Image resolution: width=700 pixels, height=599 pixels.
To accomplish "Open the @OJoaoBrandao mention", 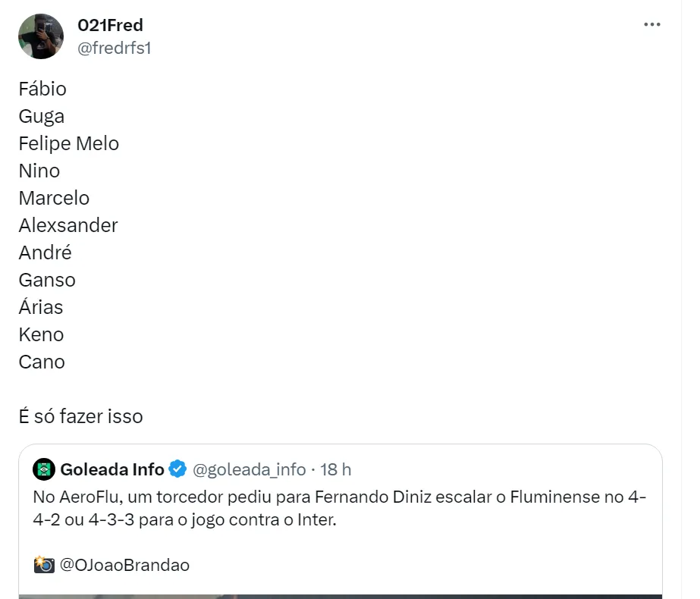I will pos(124,565).
